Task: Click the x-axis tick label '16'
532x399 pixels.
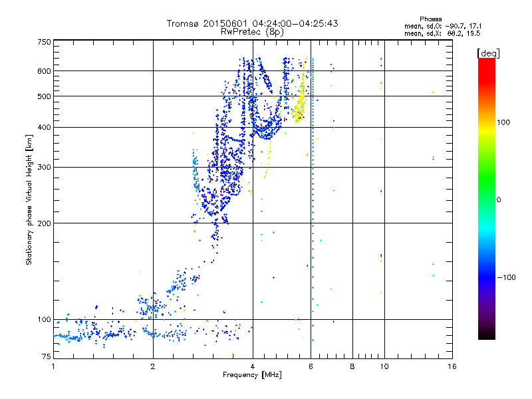Action: tap(452, 366)
